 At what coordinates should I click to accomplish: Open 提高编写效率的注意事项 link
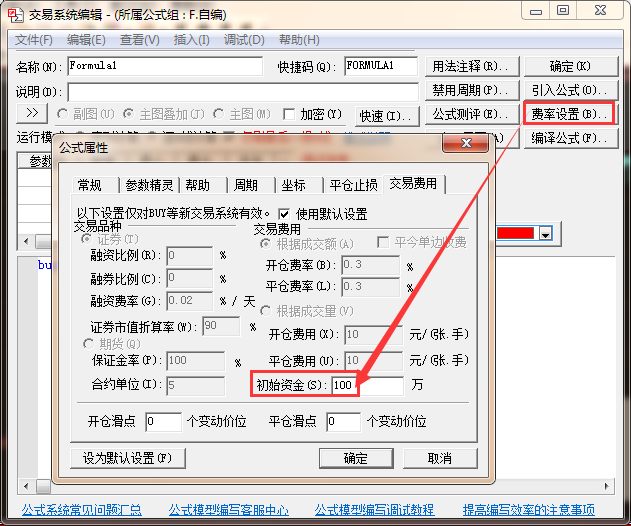pos(529,510)
